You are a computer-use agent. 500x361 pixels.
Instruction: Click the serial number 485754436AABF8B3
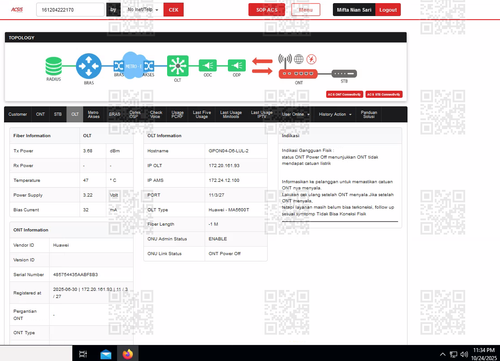pos(75,275)
